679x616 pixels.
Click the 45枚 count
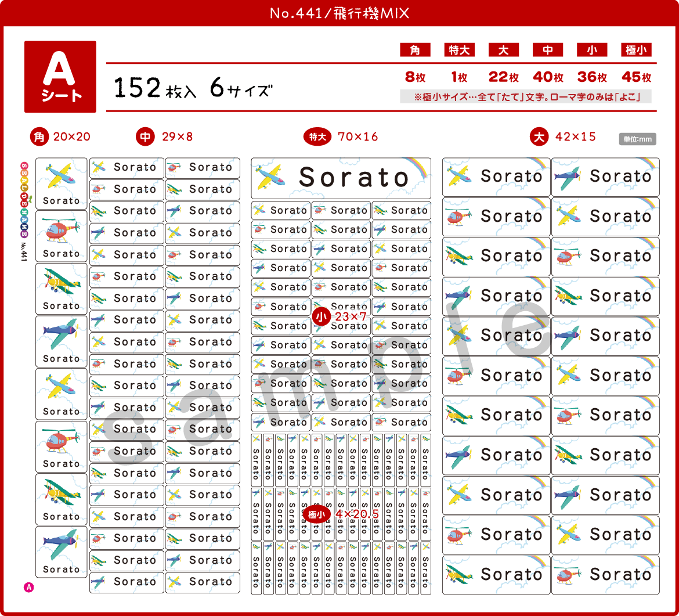pos(636,77)
